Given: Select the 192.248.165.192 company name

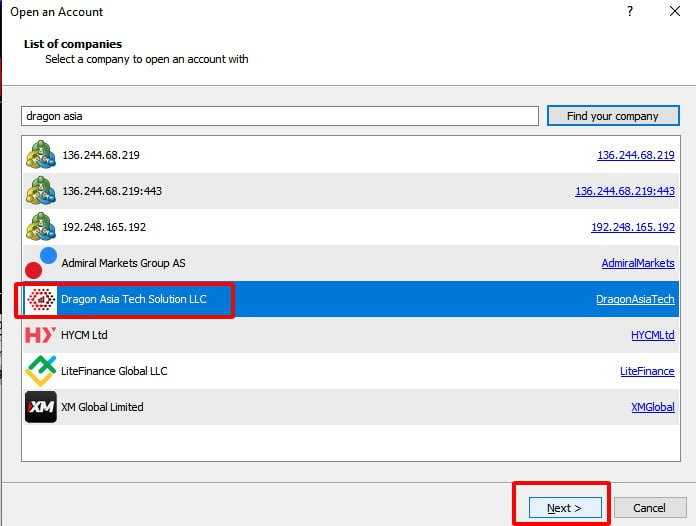Looking at the screenshot, I should coord(104,227).
